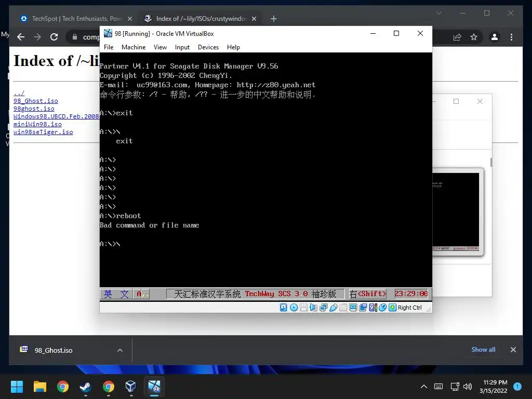This screenshot has width=532, height=399.
Task: Open the Windows98.UBCD.Feb.2008 link
Action: (56, 116)
